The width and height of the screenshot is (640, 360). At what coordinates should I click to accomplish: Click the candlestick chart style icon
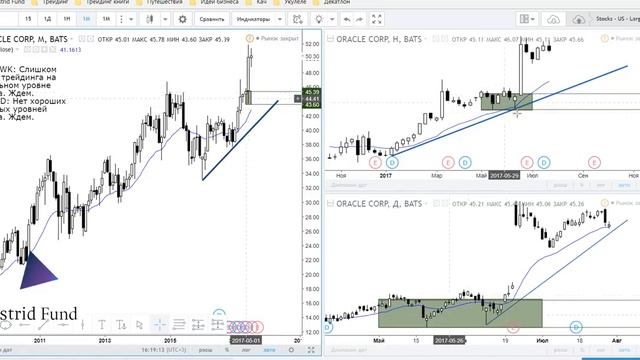tap(150, 19)
